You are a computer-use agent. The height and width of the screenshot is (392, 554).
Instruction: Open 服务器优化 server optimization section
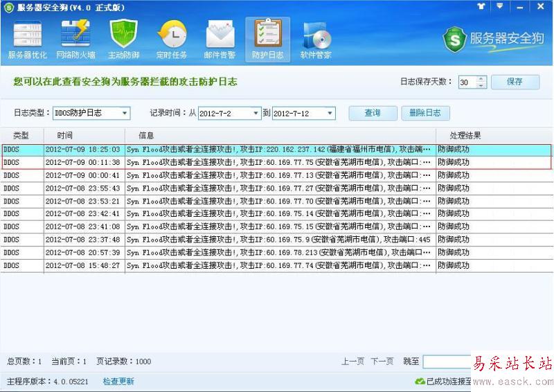click(x=28, y=40)
